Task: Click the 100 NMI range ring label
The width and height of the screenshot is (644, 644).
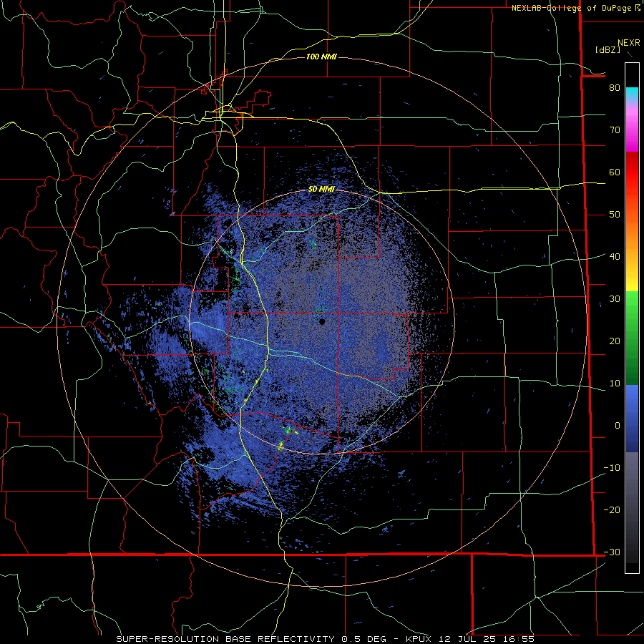Action: click(321, 57)
